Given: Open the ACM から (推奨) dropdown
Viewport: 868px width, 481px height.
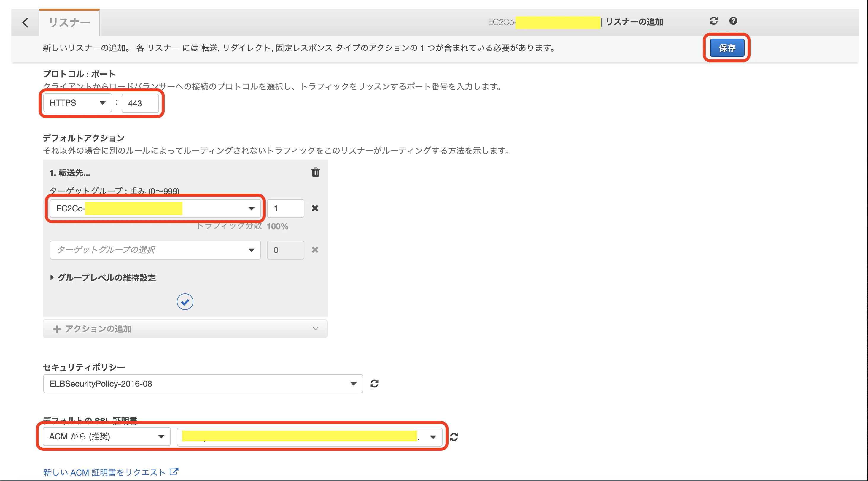Looking at the screenshot, I should (106, 436).
